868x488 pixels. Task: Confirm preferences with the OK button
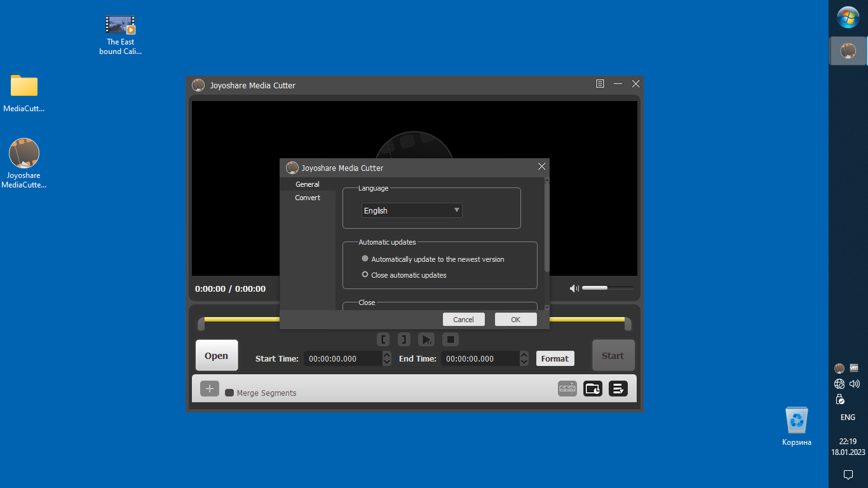[x=515, y=319]
